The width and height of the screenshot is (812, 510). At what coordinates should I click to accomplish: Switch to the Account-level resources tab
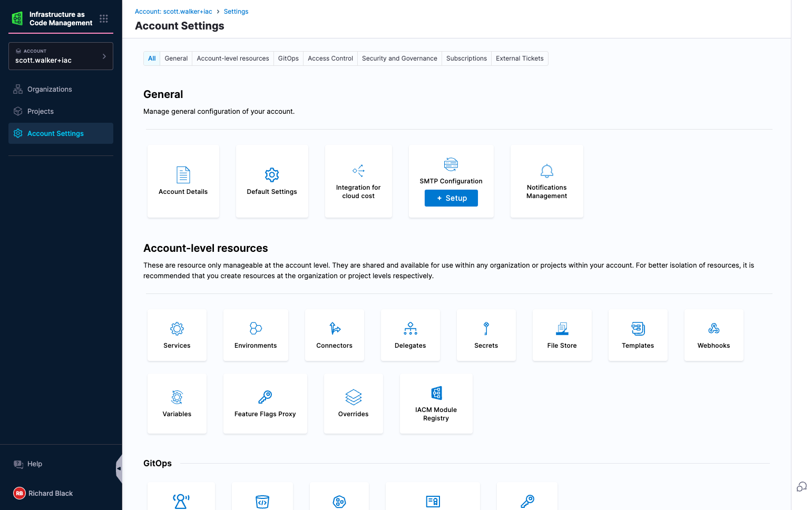[x=233, y=58]
